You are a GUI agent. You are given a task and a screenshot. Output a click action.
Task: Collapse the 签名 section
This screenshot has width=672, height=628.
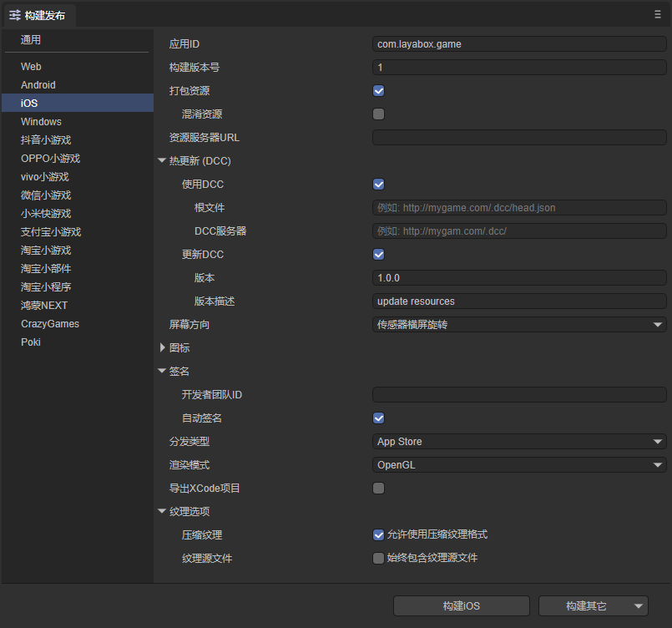pyautogui.click(x=162, y=372)
